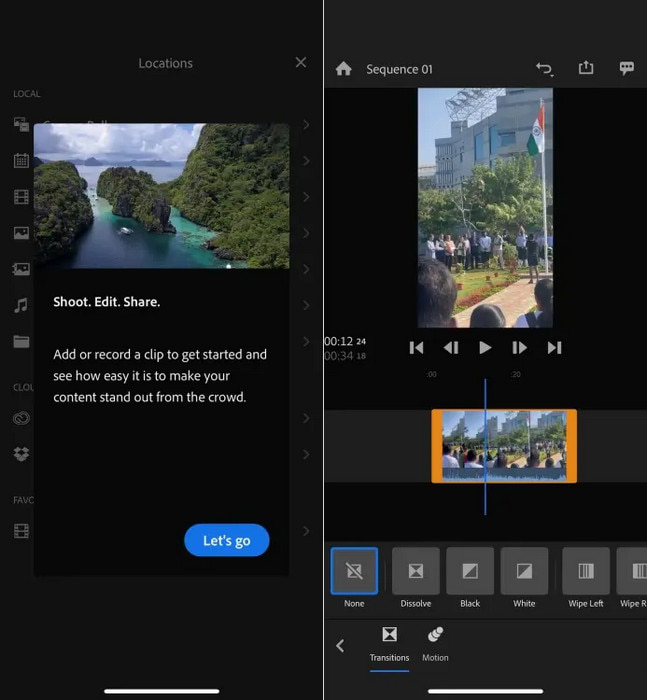Open the comments speech bubble icon
Screen dimensions: 647x700
click(626, 68)
